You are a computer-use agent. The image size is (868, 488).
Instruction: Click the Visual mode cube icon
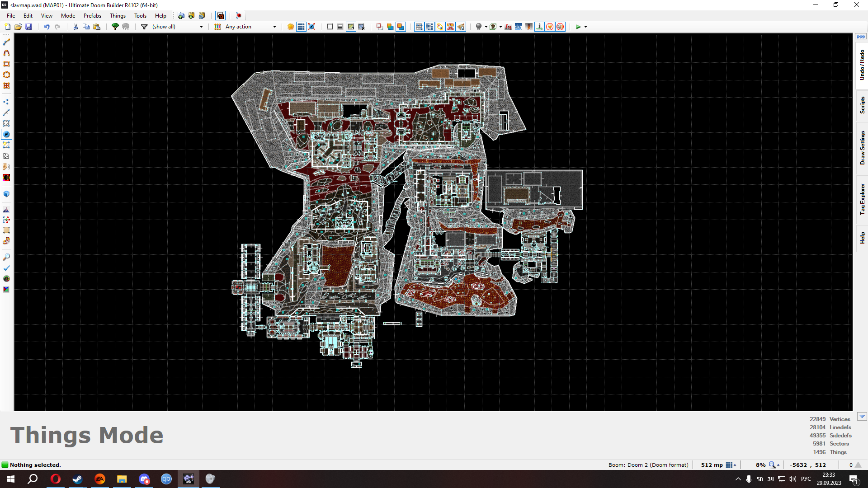[6, 194]
